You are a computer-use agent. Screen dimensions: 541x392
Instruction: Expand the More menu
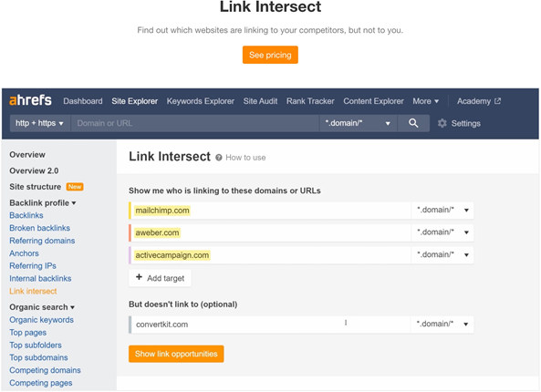coord(425,101)
